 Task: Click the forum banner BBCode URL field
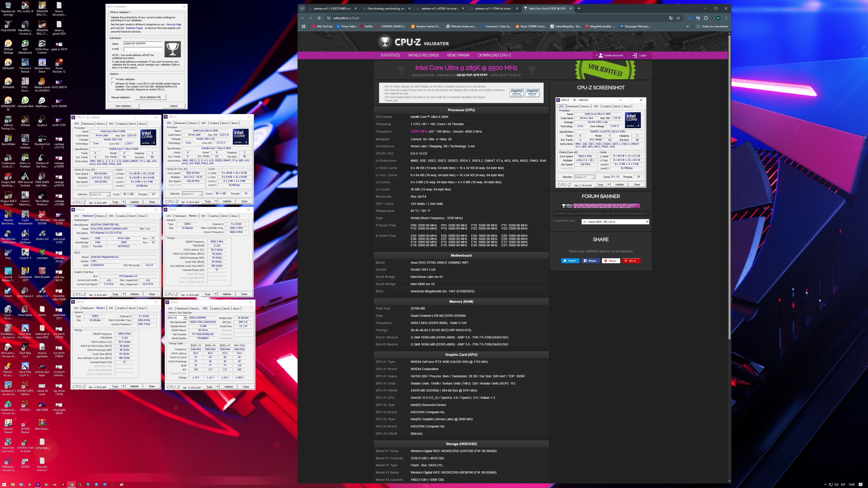point(601,213)
